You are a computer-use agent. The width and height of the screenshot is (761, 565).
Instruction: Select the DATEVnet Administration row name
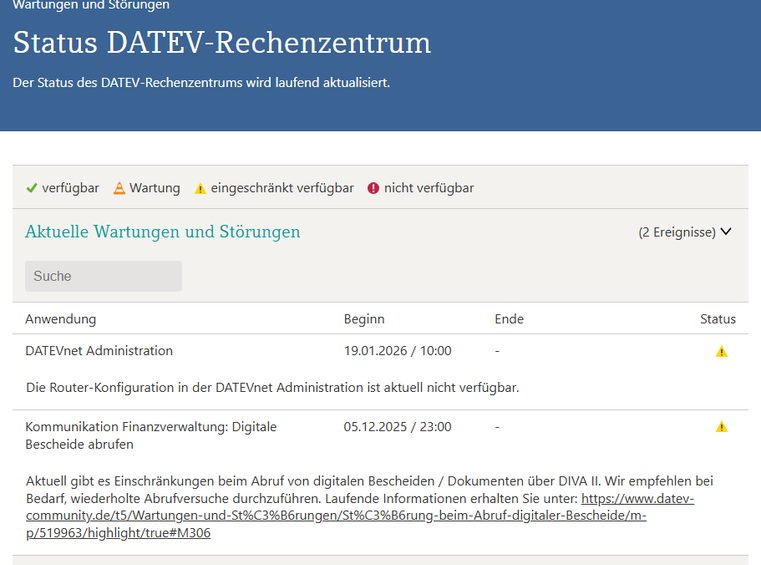point(99,350)
